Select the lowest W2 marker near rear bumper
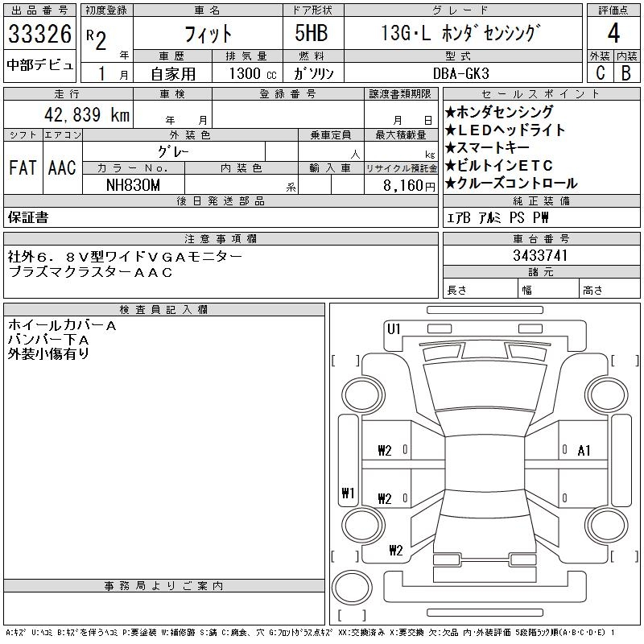Screen dimensions: 644x644 coord(395,551)
